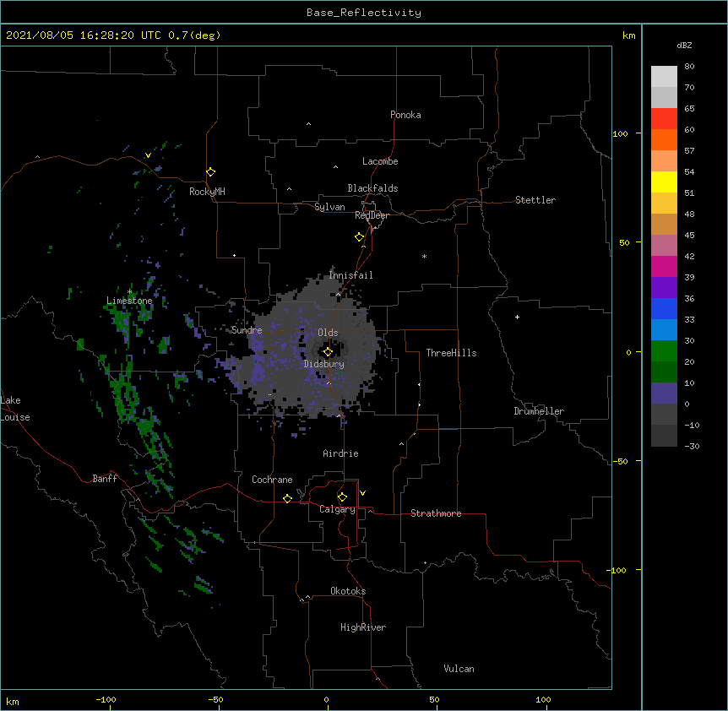Select the Cochrane label
The width and height of the screenshot is (728, 711).
(x=272, y=480)
